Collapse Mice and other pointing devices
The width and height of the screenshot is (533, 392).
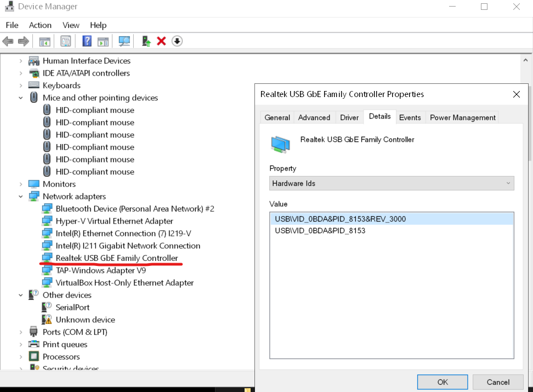point(21,98)
